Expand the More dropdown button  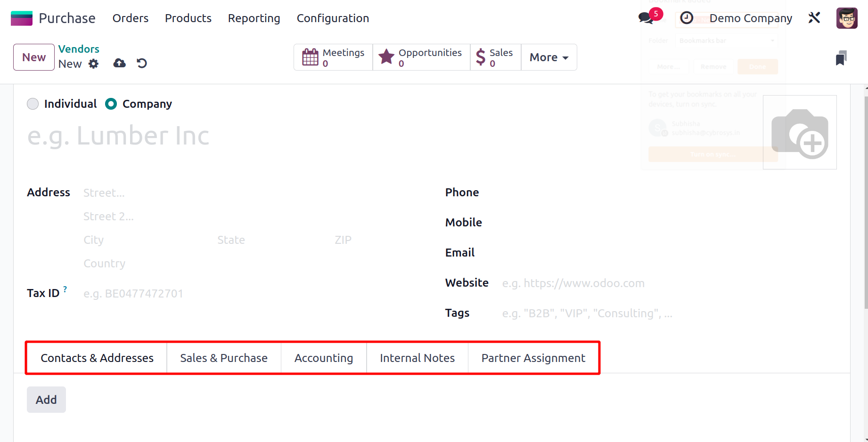coord(549,57)
